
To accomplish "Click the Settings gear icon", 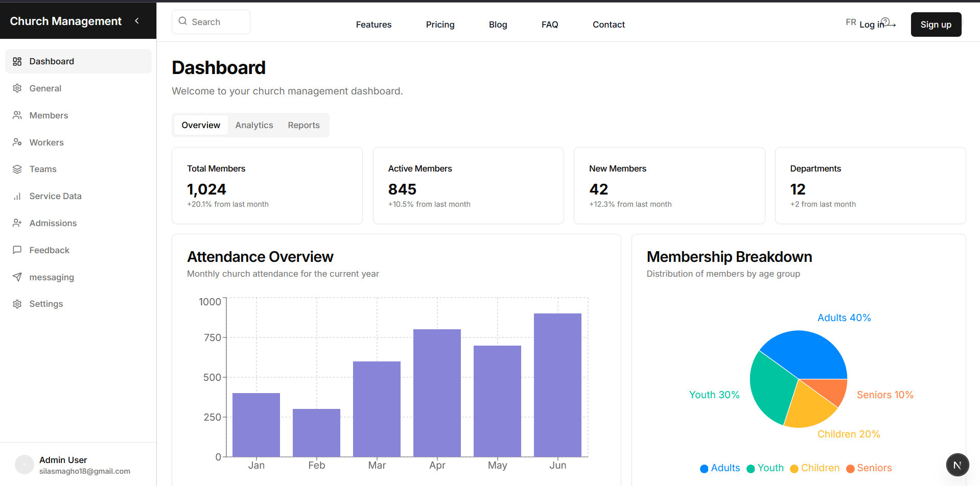I will point(17,304).
